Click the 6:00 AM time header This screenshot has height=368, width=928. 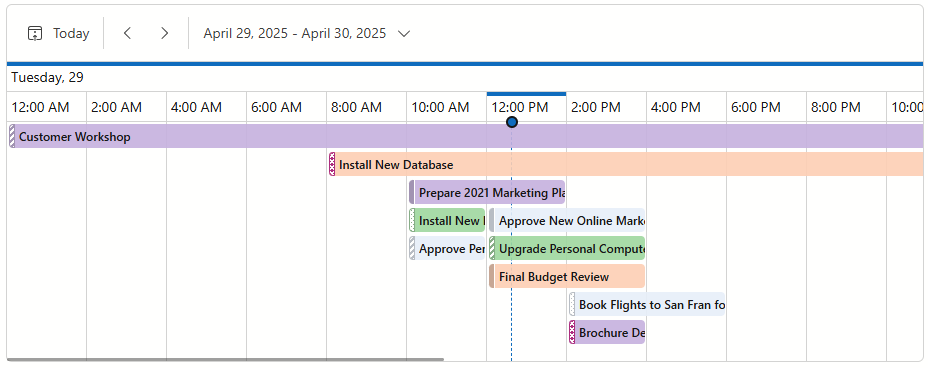286,107
